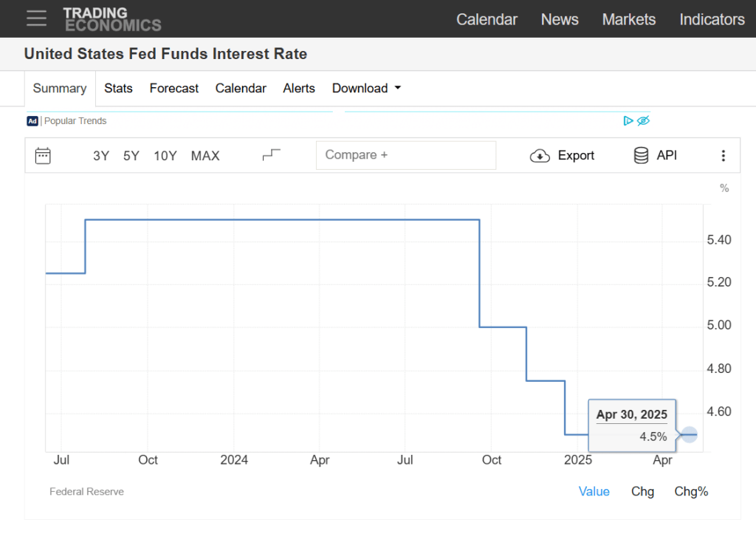Click the Apr 30, 2025 data point marker

pyautogui.click(x=689, y=435)
